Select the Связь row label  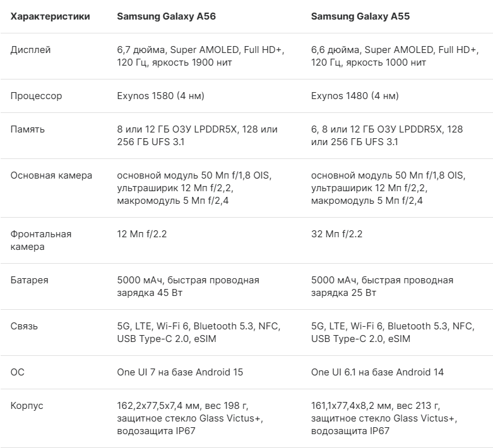click(24, 326)
